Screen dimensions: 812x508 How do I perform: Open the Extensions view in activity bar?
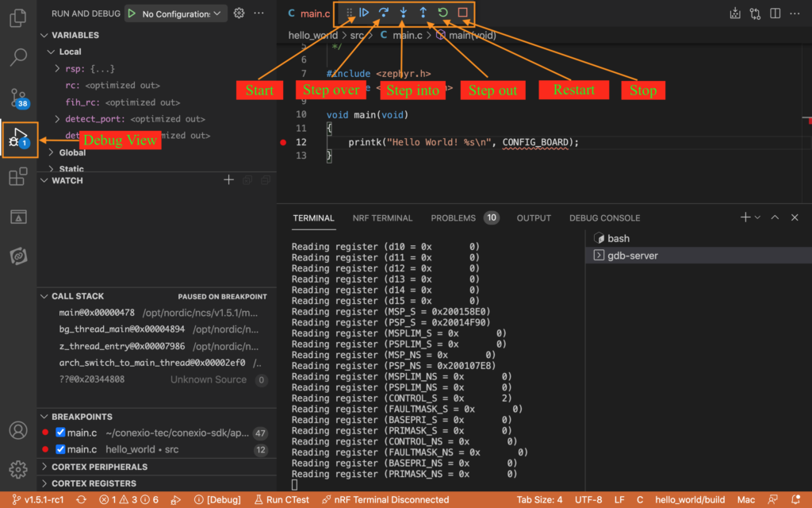point(18,176)
